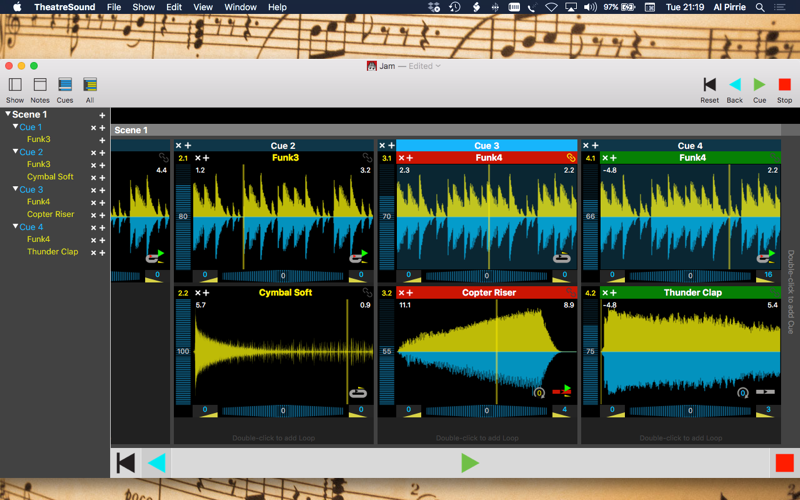The image size is (800, 500).
Task: Click the skip-to-start button in the bottom bar
Action: [x=126, y=463]
